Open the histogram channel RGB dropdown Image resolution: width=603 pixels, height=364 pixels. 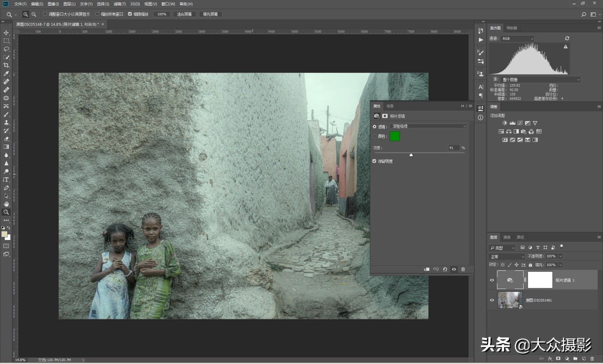coord(518,38)
